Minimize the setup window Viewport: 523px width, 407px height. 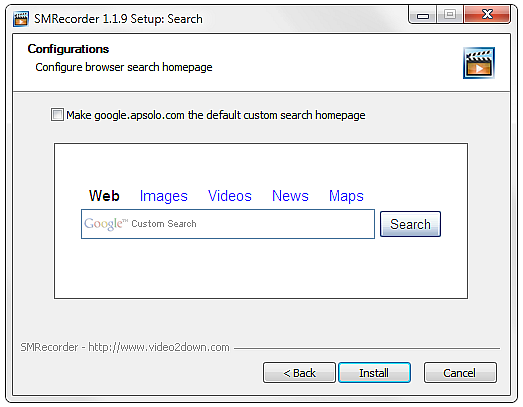click(x=423, y=15)
